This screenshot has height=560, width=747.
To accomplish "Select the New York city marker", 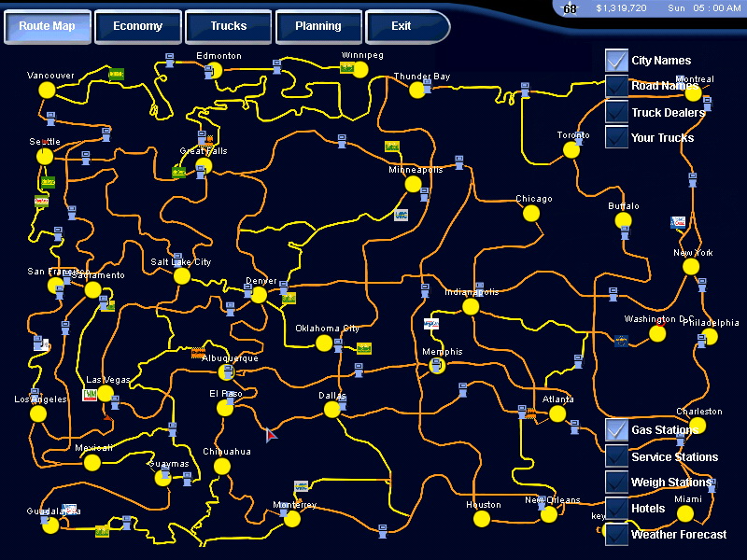I will coord(691,267).
